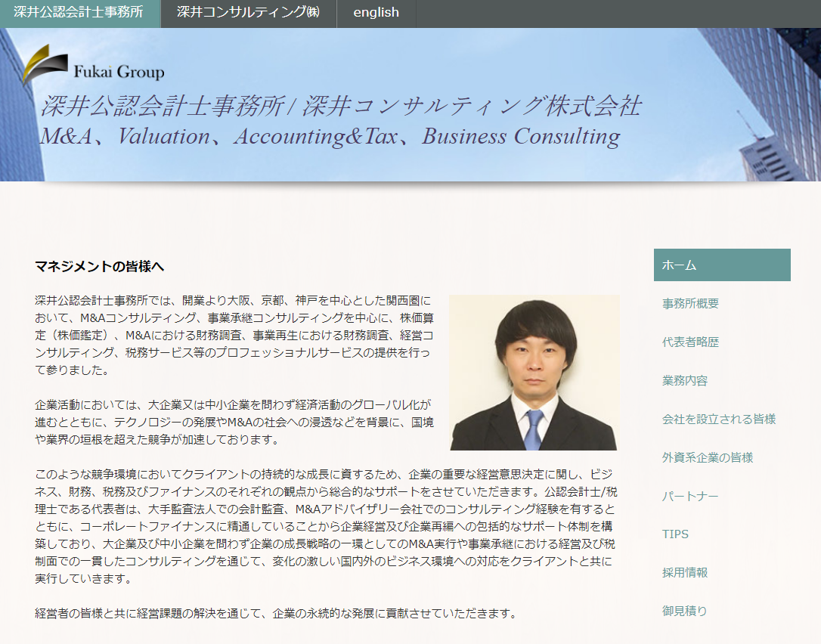Switch to the 深井公認会計士事務所 tab

pyautogui.click(x=79, y=13)
